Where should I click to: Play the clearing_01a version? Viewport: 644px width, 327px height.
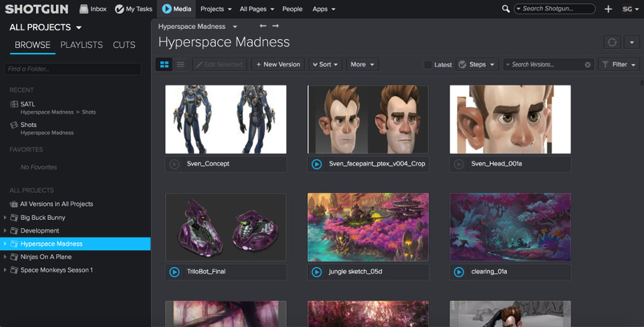point(458,272)
